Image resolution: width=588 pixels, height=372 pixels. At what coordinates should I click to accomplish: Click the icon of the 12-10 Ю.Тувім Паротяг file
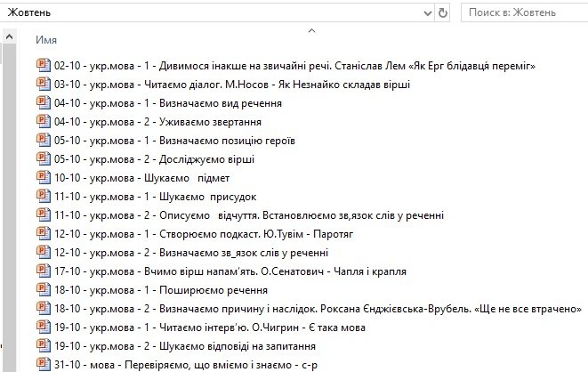click(x=43, y=233)
